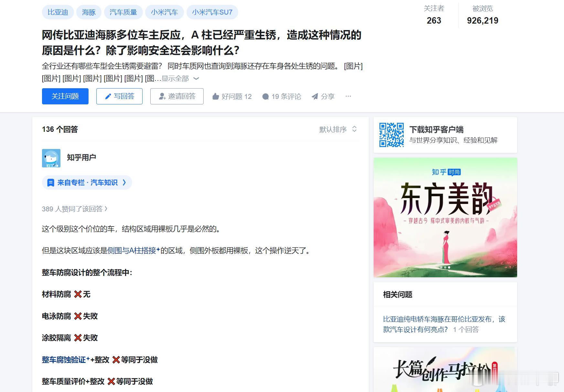Select the active third carousel dot

coord(449,268)
